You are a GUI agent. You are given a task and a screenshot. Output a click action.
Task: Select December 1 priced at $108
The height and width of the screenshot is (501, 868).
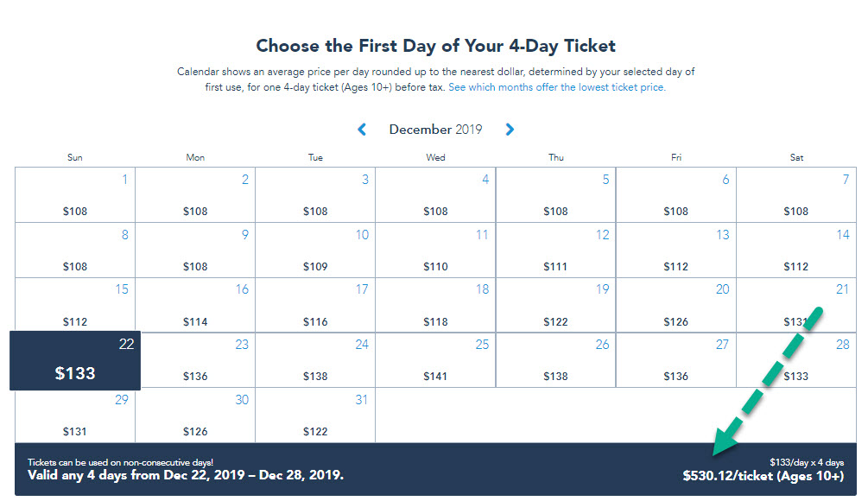point(75,195)
